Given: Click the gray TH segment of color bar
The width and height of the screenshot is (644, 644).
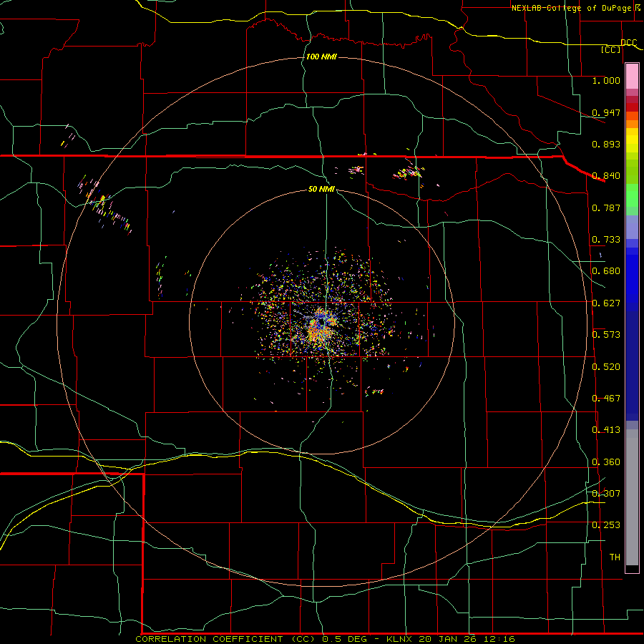Looking at the screenshot, I should [x=632, y=497].
